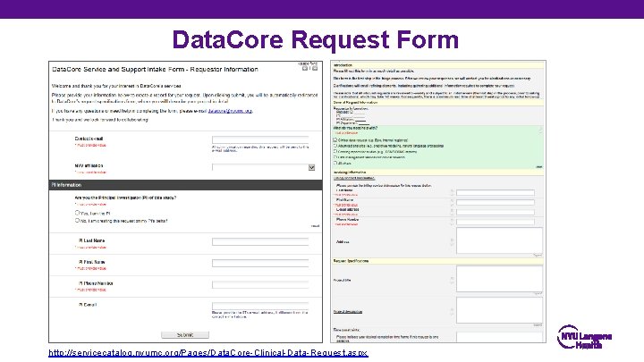Image resolution: width=644 pixels, height=362 pixels.
Task: Click the second icon under Update Form
Action: 315,69
